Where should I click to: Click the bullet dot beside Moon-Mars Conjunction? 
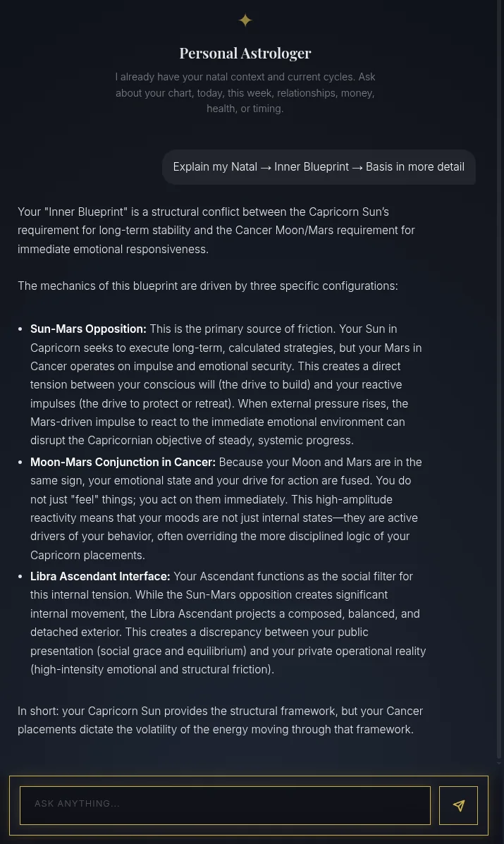(x=20, y=462)
